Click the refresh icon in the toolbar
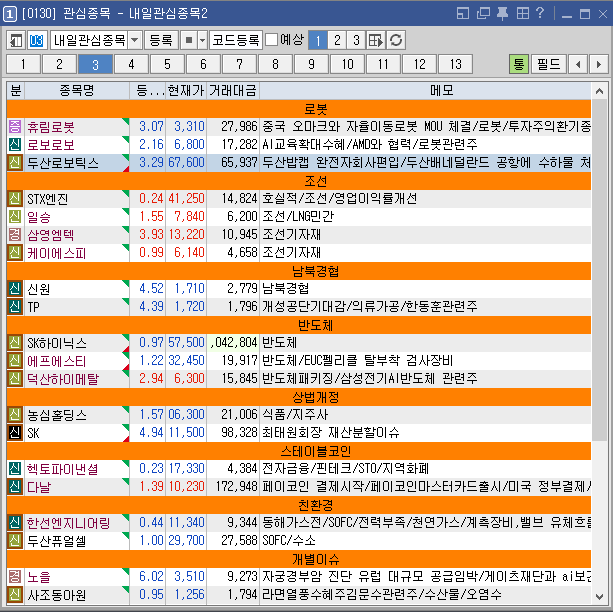This screenshot has width=613, height=612. (396, 40)
